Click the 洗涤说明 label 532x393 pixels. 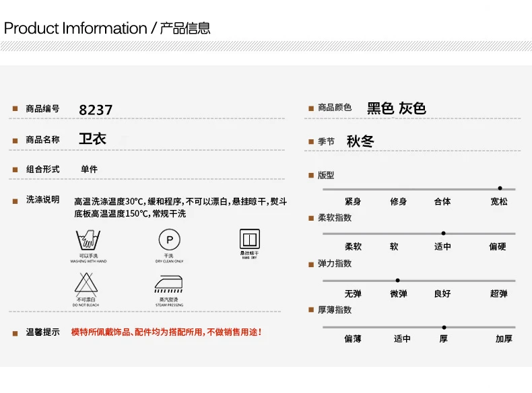42,199
